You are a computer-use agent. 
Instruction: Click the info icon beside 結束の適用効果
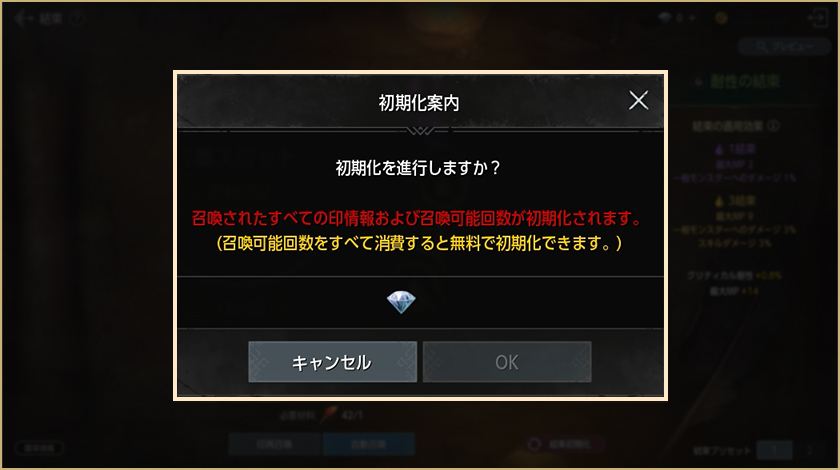point(773,126)
